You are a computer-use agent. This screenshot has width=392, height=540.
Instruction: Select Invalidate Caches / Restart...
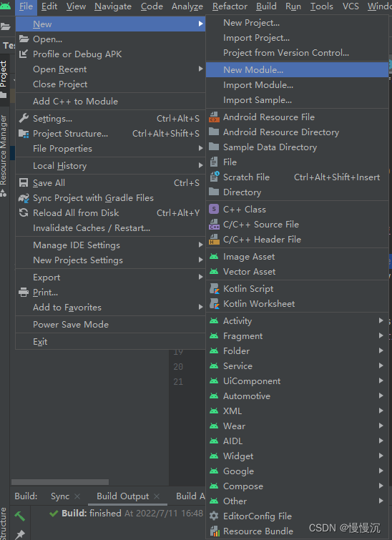pyautogui.click(x=110, y=228)
